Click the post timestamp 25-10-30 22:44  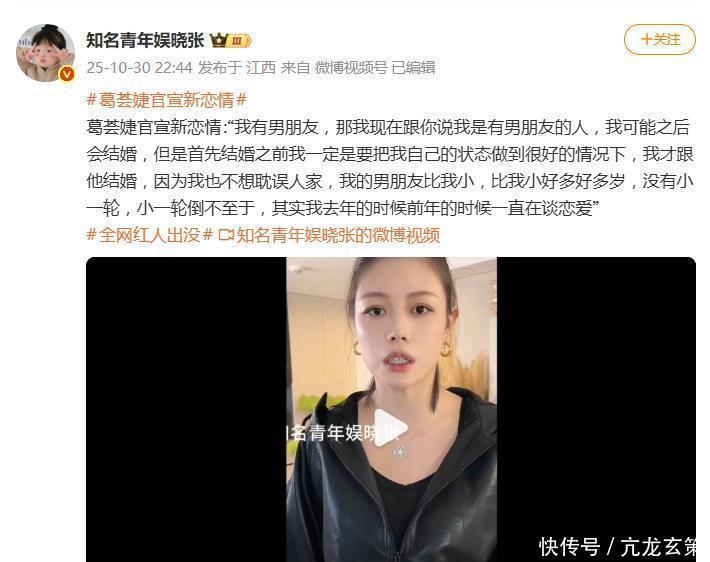pos(139,68)
